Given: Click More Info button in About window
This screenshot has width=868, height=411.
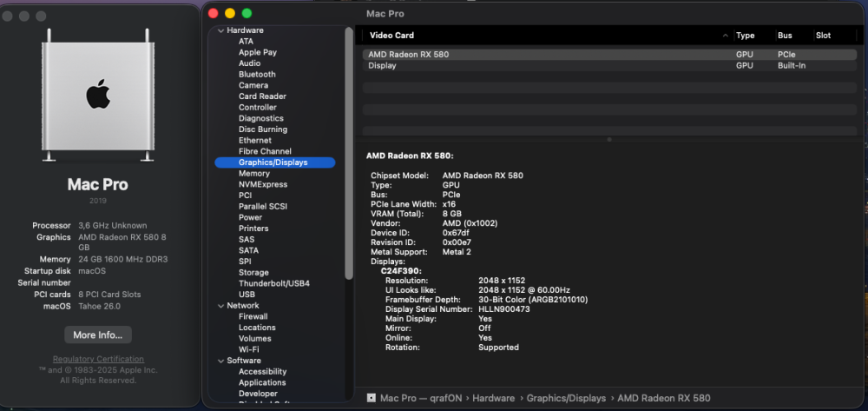Looking at the screenshot, I should pos(98,335).
